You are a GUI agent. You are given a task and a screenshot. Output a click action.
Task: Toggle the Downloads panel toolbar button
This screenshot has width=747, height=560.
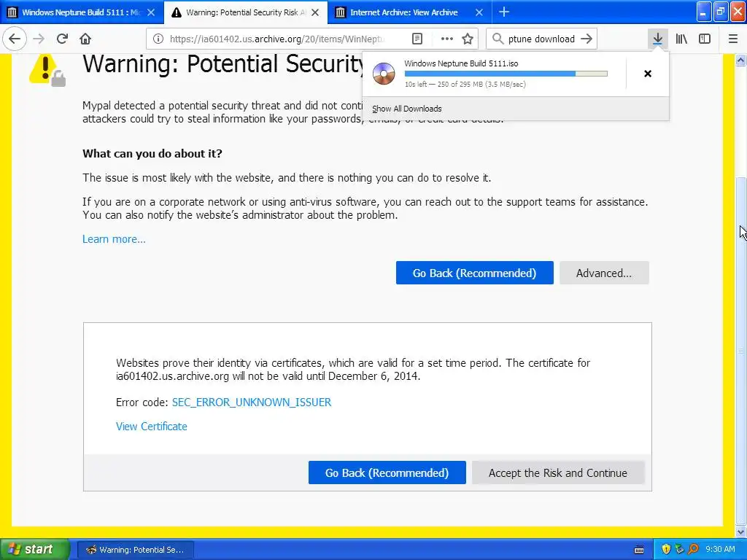tap(657, 39)
